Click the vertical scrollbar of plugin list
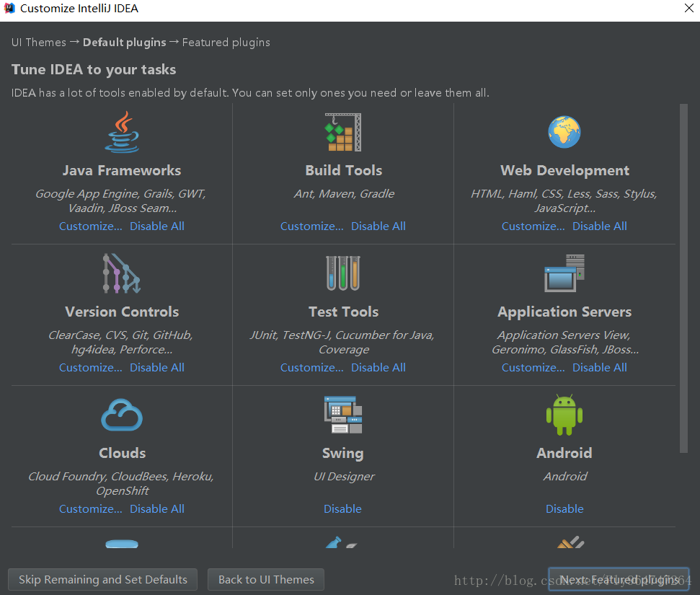The width and height of the screenshot is (700, 595). [683, 278]
